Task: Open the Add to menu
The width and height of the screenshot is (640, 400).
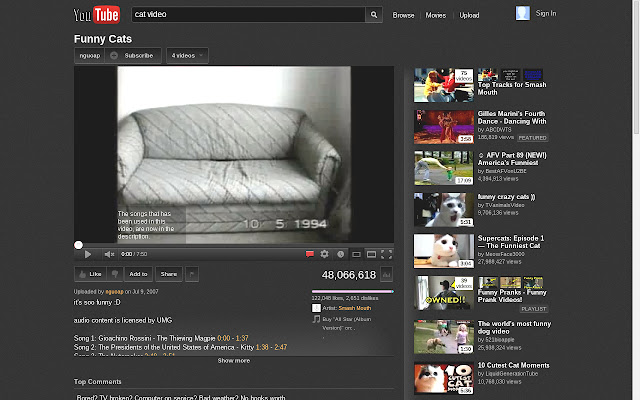Action: [x=138, y=273]
